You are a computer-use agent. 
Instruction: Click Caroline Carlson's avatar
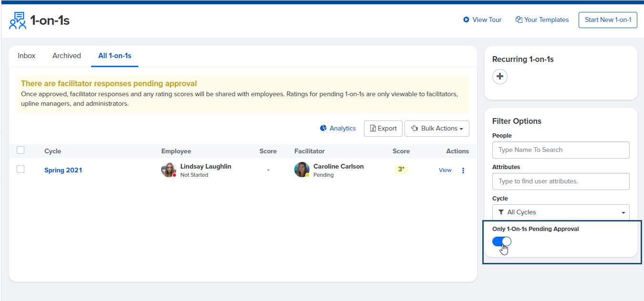click(x=301, y=170)
